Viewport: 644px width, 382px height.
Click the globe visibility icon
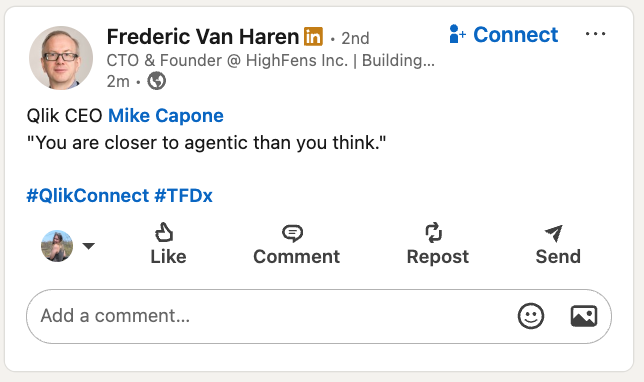coord(156,81)
